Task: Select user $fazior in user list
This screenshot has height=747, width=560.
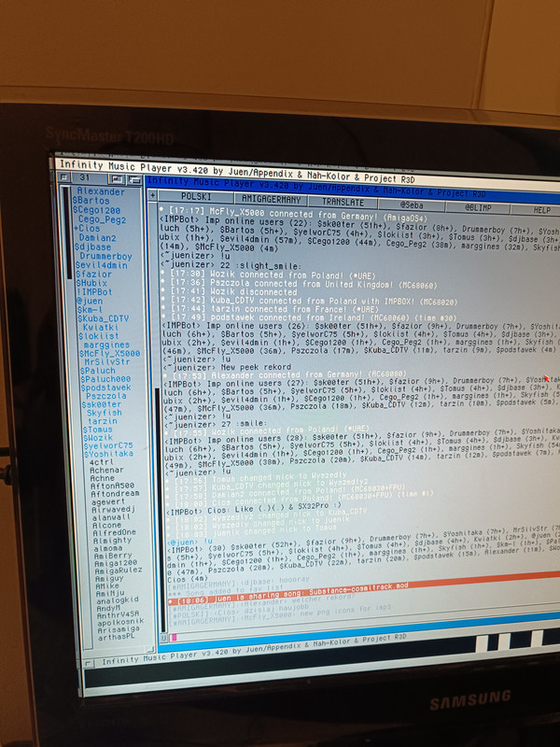Action: 94,274
